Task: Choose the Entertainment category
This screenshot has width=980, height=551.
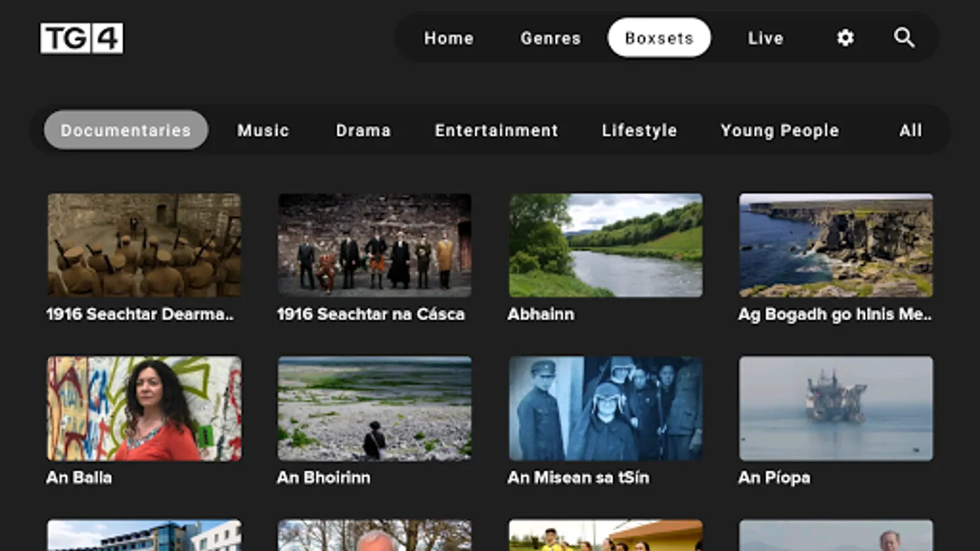Action: tap(497, 130)
